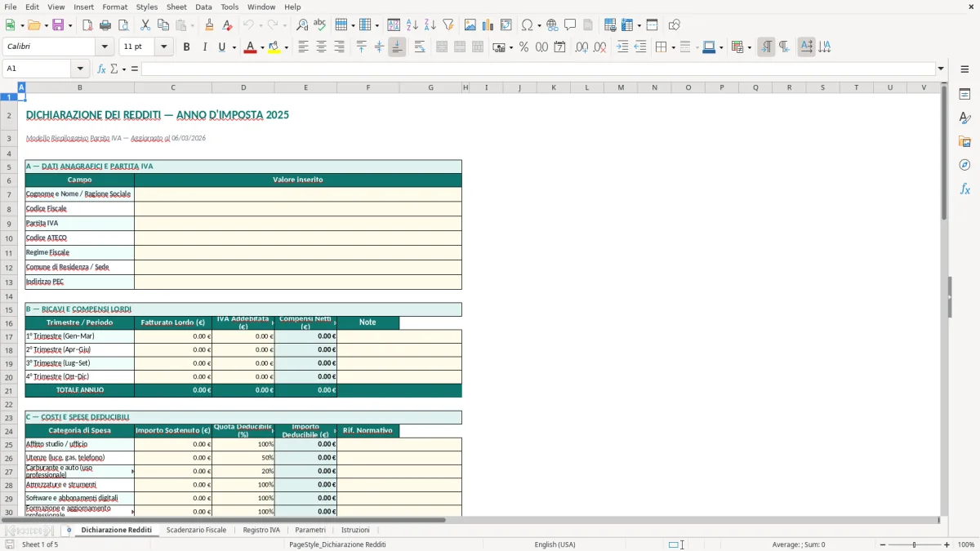
Task: Click yellow background color swatch button
Action: coord(274,47)
